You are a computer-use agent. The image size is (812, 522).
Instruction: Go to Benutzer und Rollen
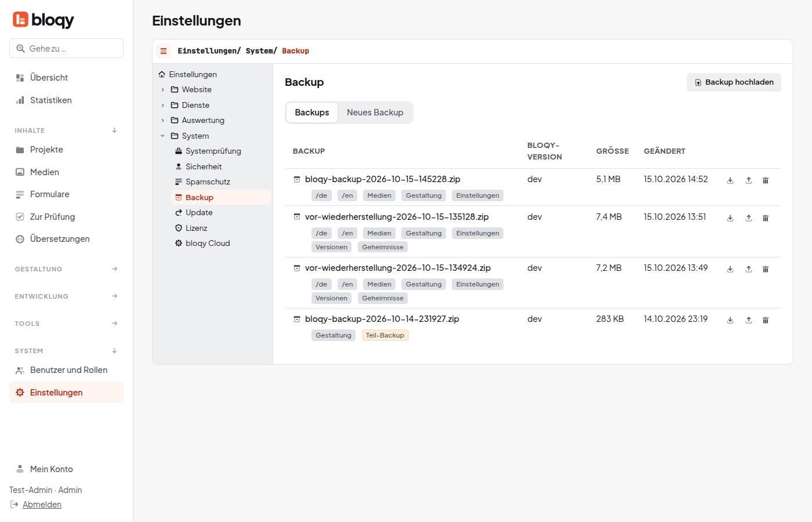(x=66, y=370)
